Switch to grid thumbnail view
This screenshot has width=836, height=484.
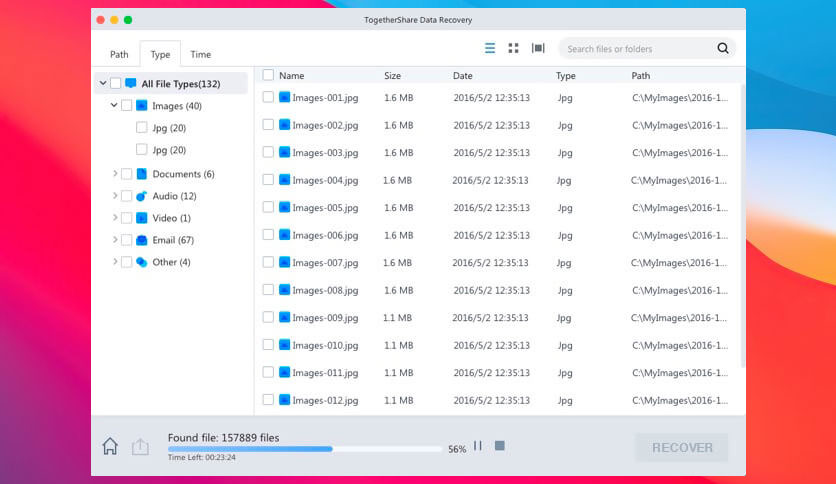click(x=513, y=49)
